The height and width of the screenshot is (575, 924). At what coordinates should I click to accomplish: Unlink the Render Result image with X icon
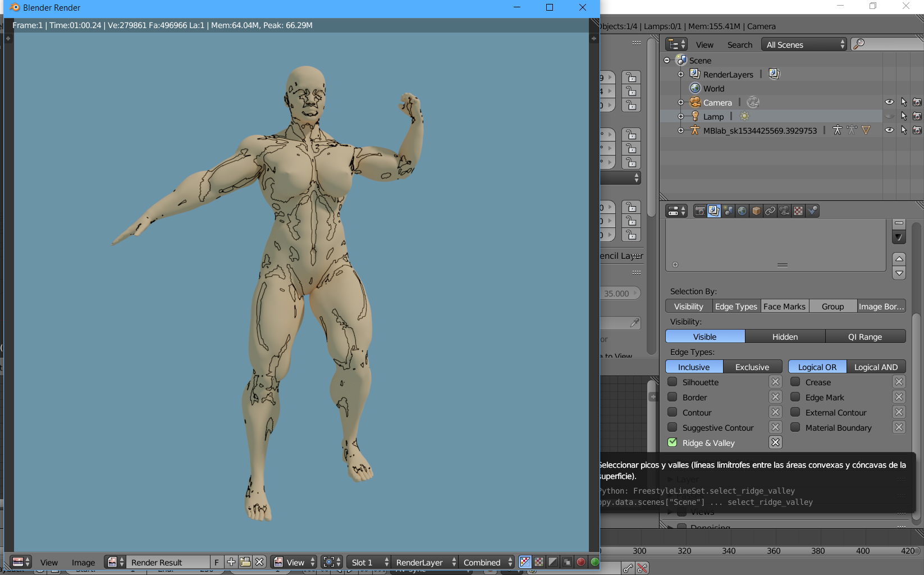coord(259,562)
